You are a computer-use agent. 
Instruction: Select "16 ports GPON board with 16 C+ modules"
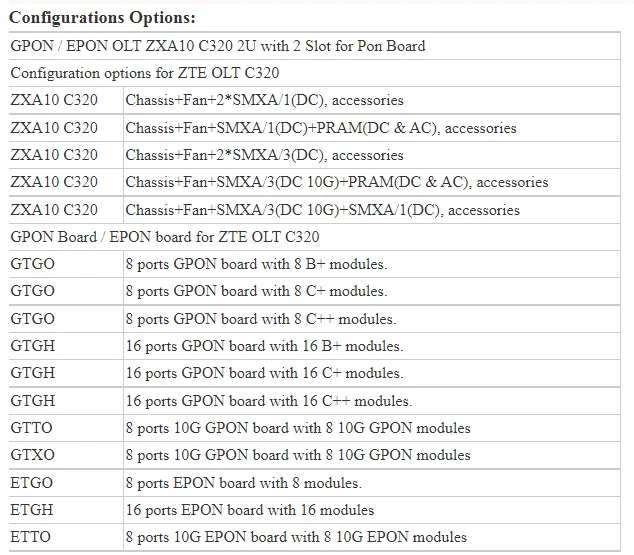point(264,373)
